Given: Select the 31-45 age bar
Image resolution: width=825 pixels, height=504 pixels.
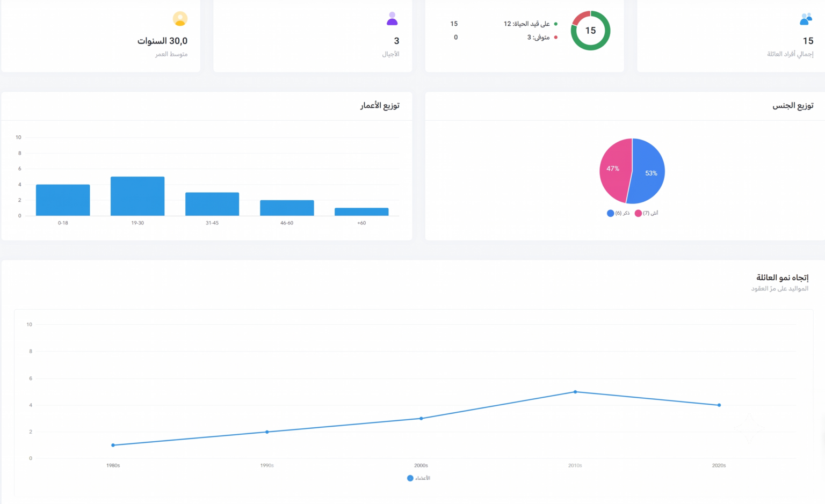Looking at the screenshot, I should tap(212, 204).
